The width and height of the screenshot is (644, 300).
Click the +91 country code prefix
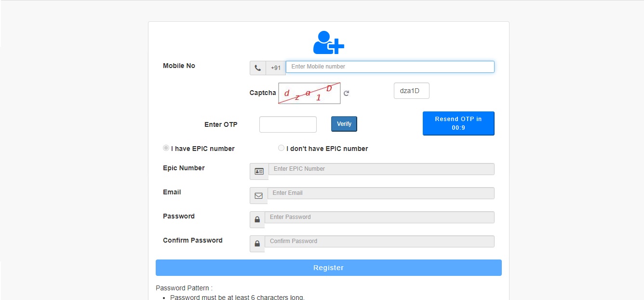point(276,68)
